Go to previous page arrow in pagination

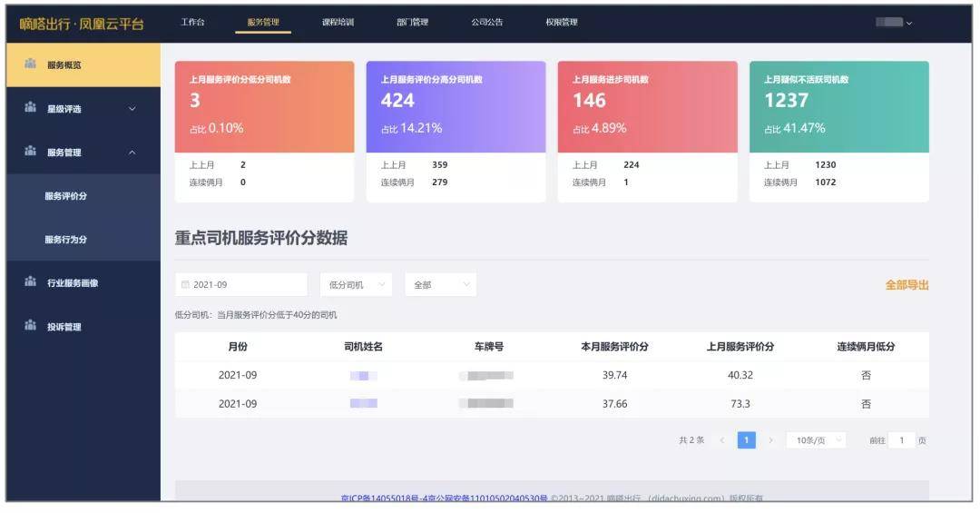coord(722,440)
